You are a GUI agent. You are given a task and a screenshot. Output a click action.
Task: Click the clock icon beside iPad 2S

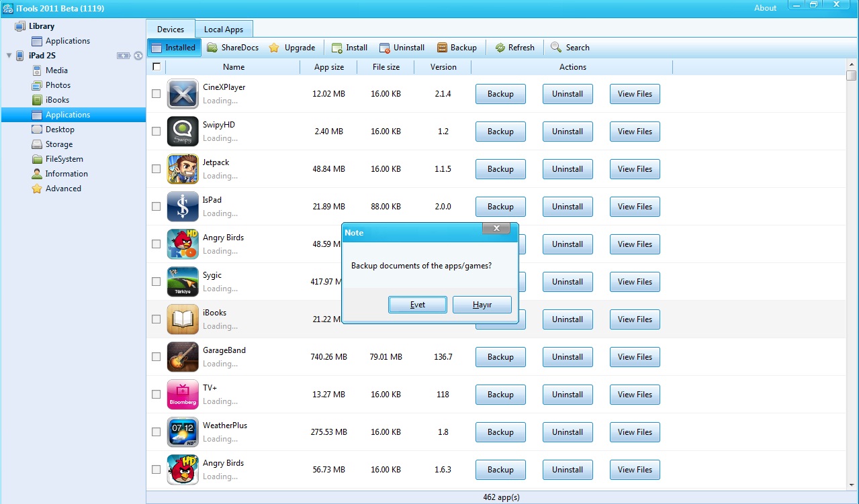point(138,56)
